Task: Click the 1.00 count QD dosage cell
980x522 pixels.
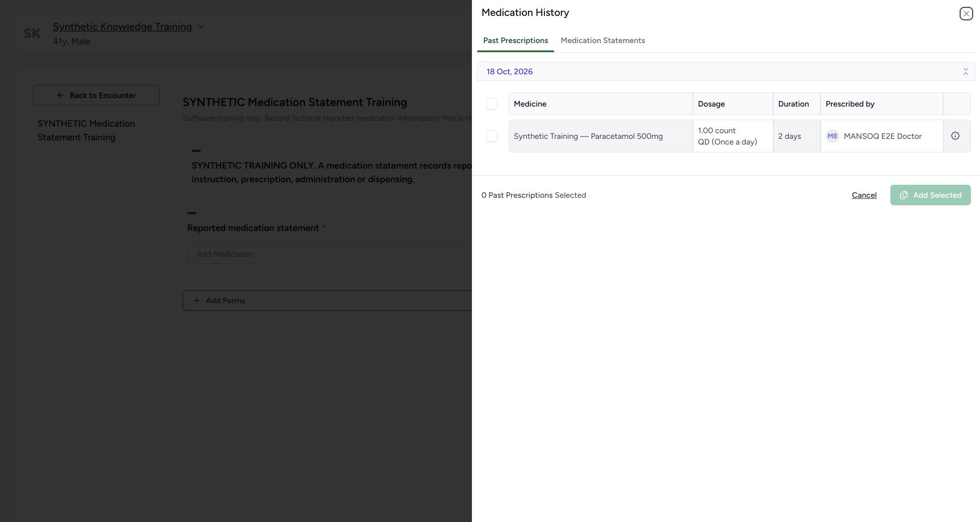Action: [733, 136]
